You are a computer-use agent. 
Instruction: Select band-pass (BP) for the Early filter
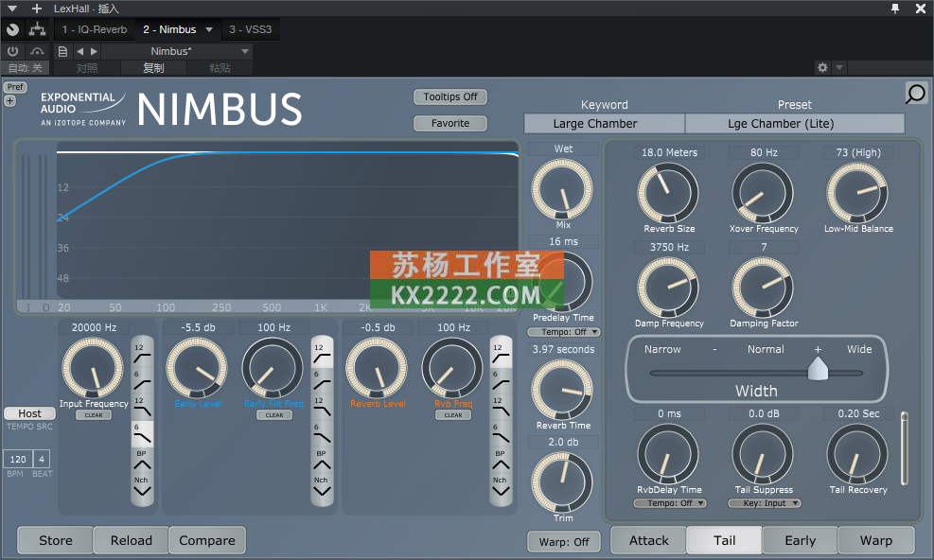(x=322, y=461)
